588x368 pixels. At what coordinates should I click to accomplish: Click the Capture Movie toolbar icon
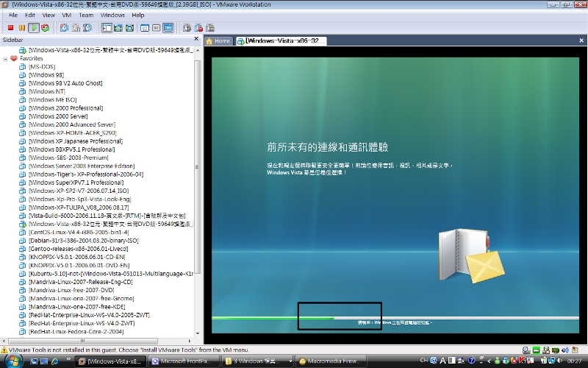(x=187, y=28)
